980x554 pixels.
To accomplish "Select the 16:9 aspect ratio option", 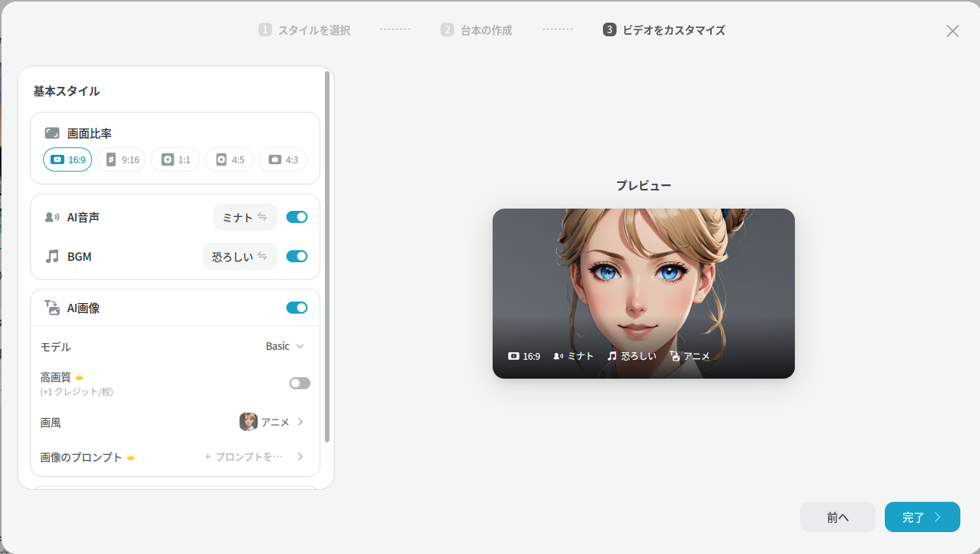I will click(67, 159).
